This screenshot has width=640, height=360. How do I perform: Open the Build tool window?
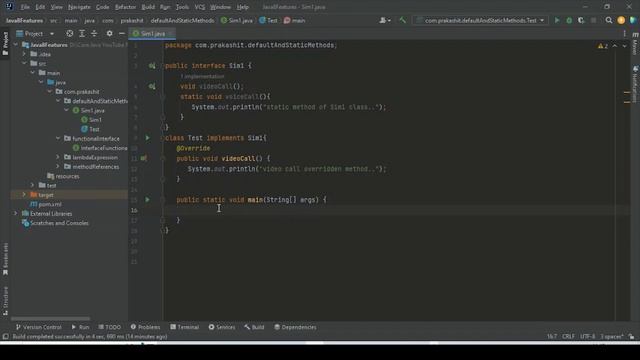tap(254, 327)
